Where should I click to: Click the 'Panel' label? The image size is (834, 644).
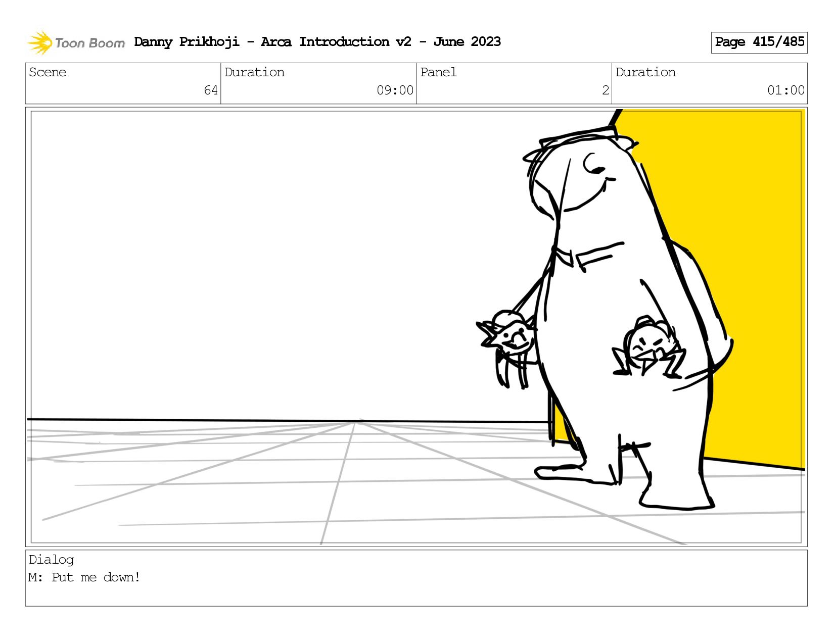[x=438, y=72]
